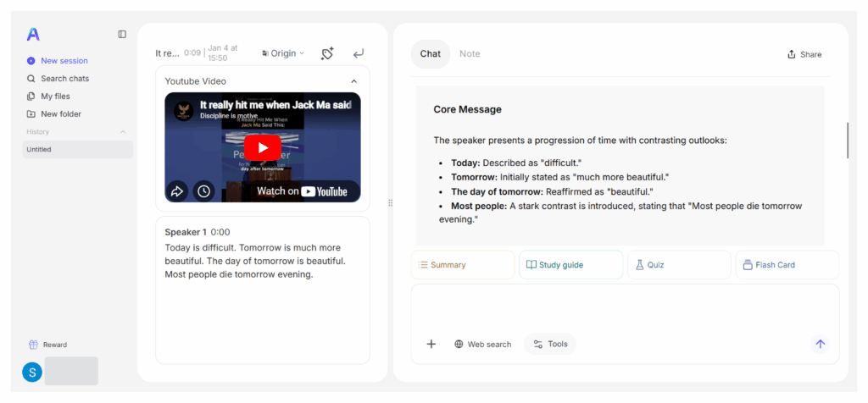Create a Quiz
The image size is (868, 403).
[679, 265]
